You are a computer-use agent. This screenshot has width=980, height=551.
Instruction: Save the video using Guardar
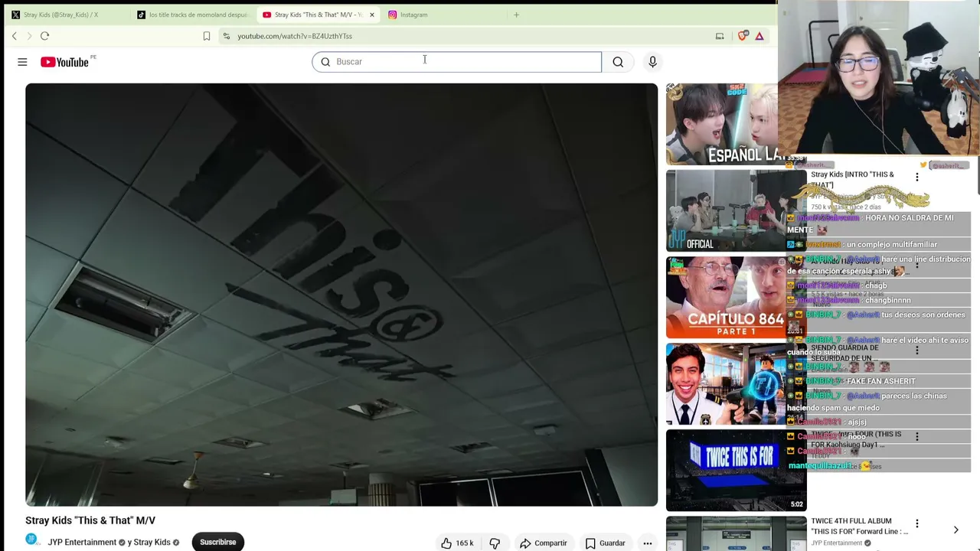pyautogui.click(x=606, y=543)
